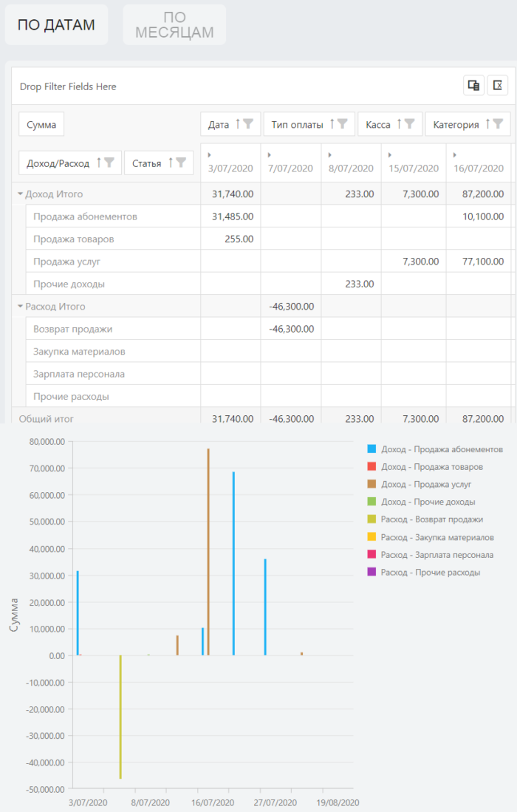Click the 10,100.00 cell value

(x=483, y=216)
